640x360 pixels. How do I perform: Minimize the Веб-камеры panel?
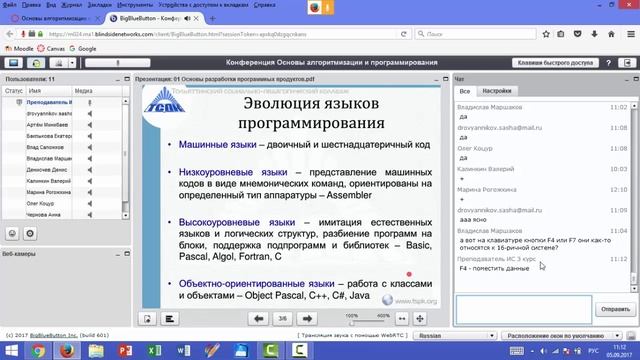click(118, 254)
